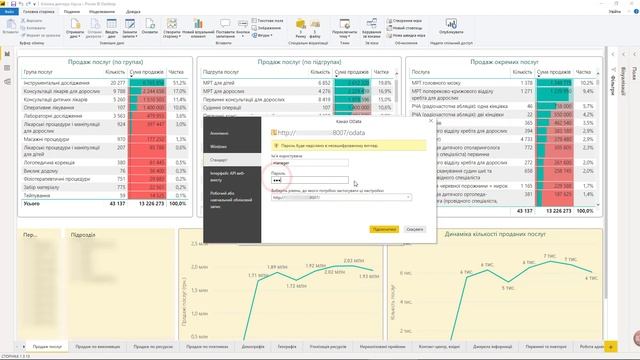The width and height of the screenshot is (640, 360).
Task: Insert an Image (Зображення) from ribbon
Action: 267,28
